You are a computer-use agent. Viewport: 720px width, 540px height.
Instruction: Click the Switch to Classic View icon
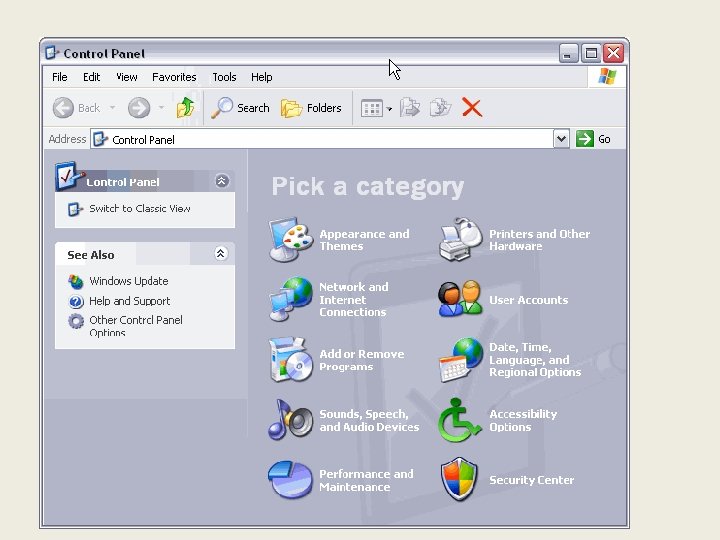(76, 209)
